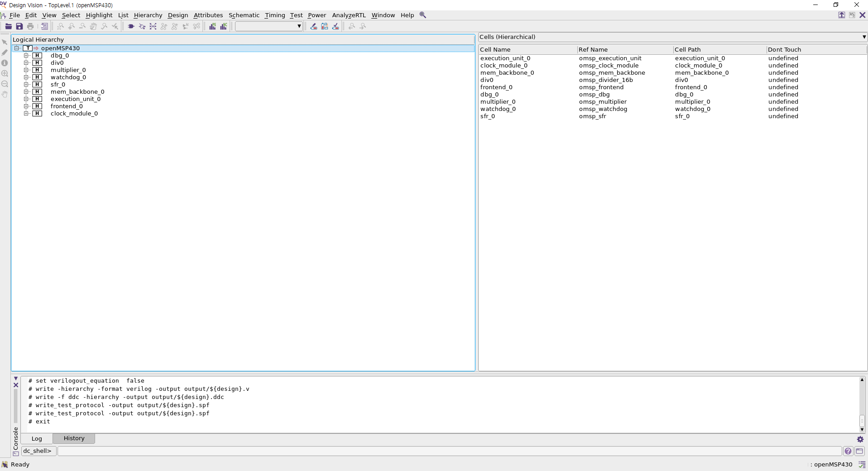The image size is (868, 471).
Task: Select frontend_0 in the hierarchy tree
Action: tap(67, 106)
